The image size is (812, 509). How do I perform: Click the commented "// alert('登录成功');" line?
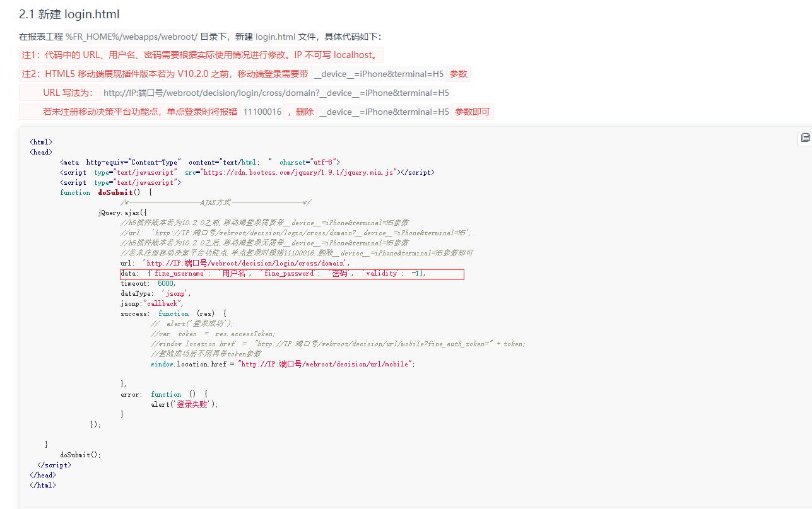192,324
